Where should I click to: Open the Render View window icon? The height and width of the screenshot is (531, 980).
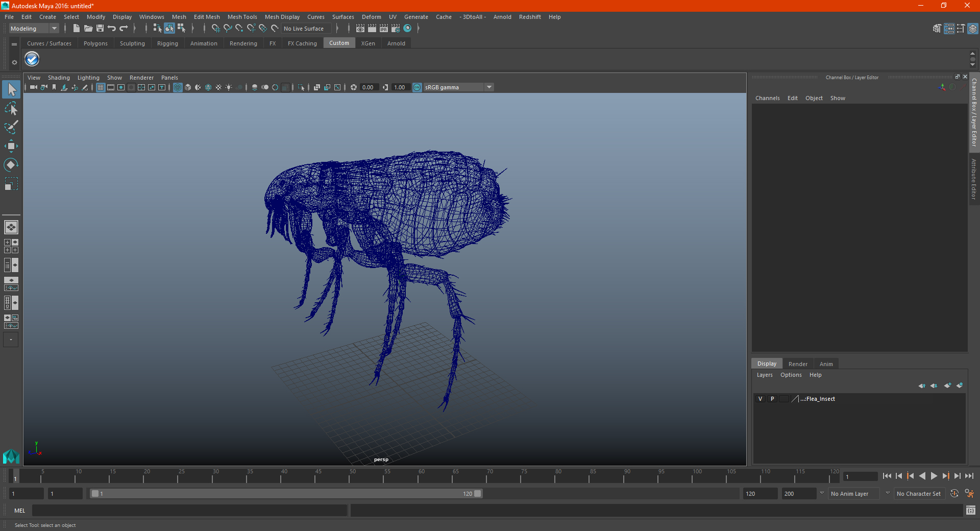click(360, 29)
